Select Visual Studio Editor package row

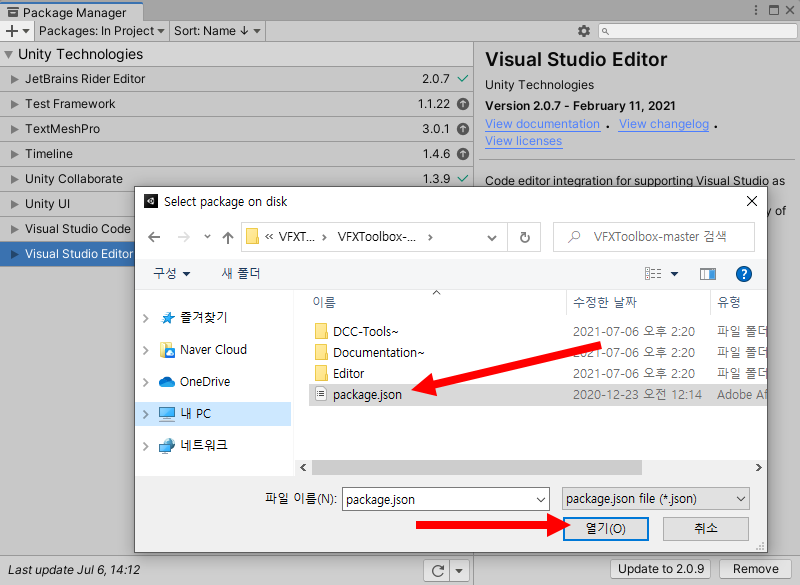pyautogui.click(x=67, y=254)
